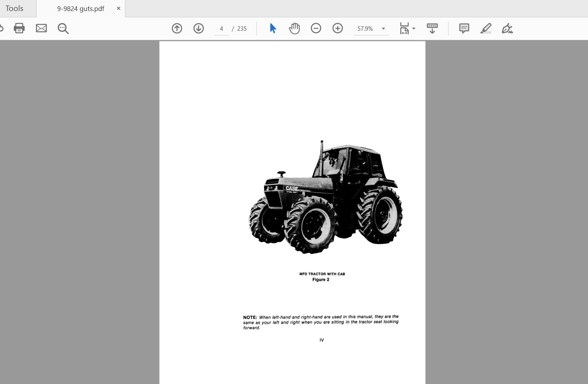
Task: Activate the Selection arrow tool
Action: pos(273,28)
